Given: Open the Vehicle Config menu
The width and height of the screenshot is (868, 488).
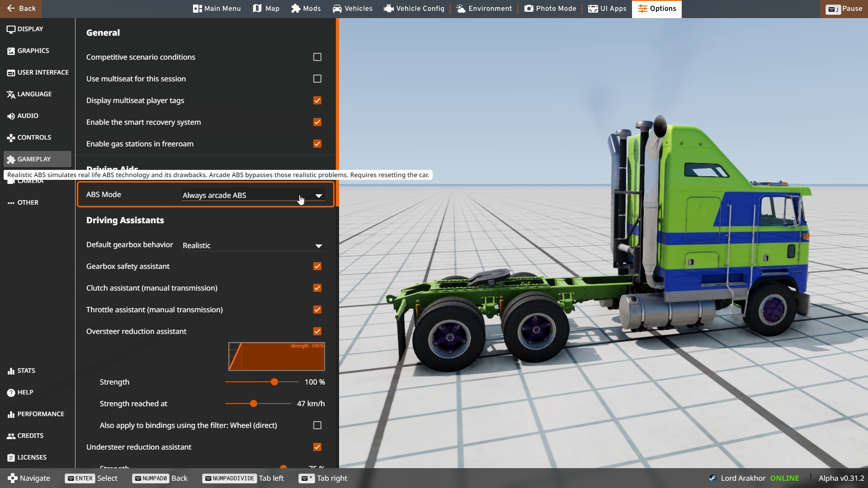Looking at the screenshot, I should [x=414, y=9].
